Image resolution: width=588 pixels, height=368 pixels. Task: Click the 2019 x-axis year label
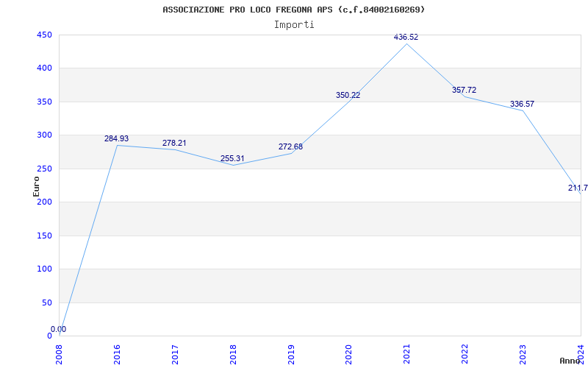(x=291, y=354)
